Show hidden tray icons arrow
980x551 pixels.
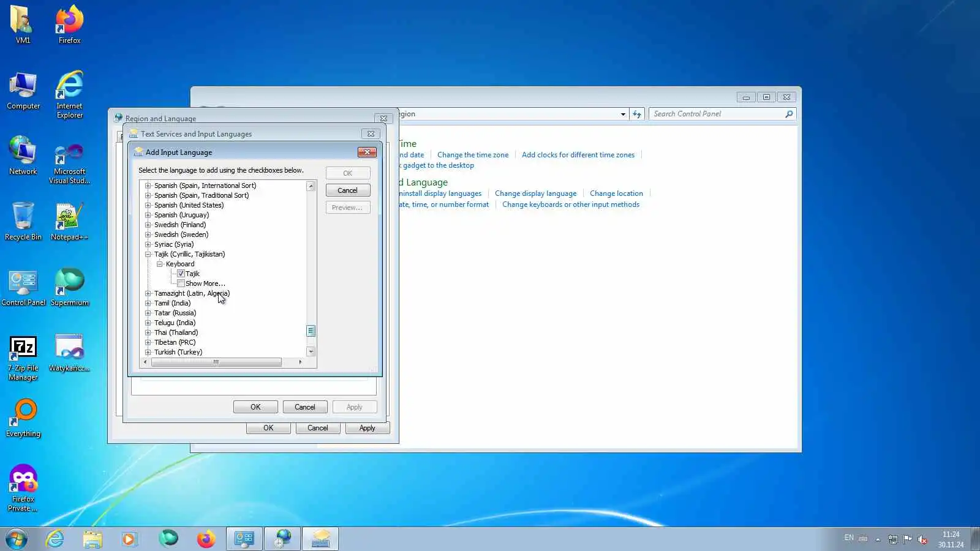click(878, 539)
